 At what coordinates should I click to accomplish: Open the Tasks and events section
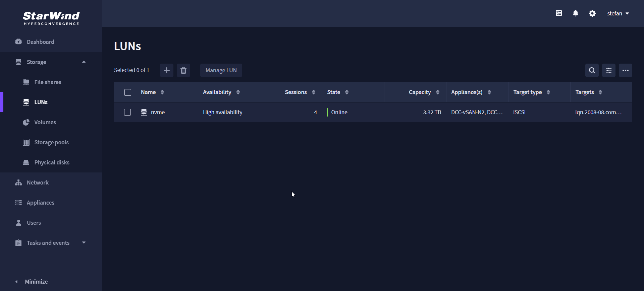click(48, 243)
